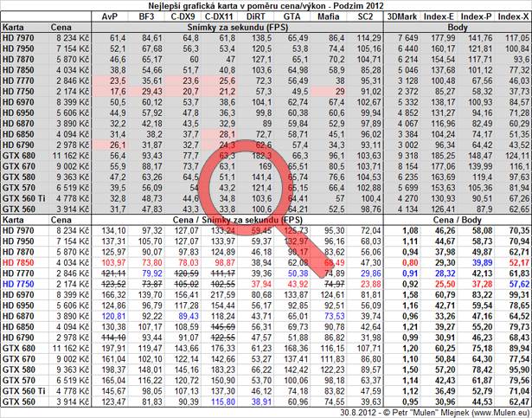Click the red 'HD 7850' row label
Image resolution: width=532 pixels, height=418 pixels.
pyautogui.click(x=18, y=263)
